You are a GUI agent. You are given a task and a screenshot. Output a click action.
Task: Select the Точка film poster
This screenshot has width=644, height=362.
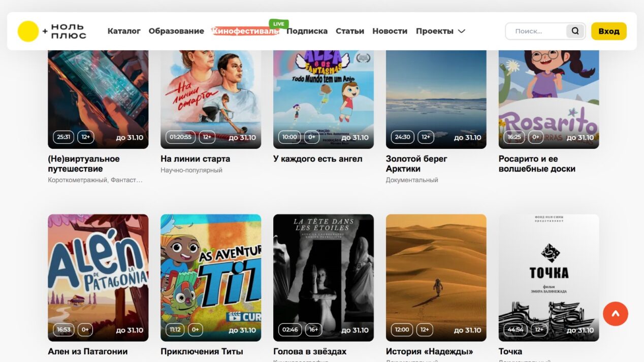[x=549, y=278]
